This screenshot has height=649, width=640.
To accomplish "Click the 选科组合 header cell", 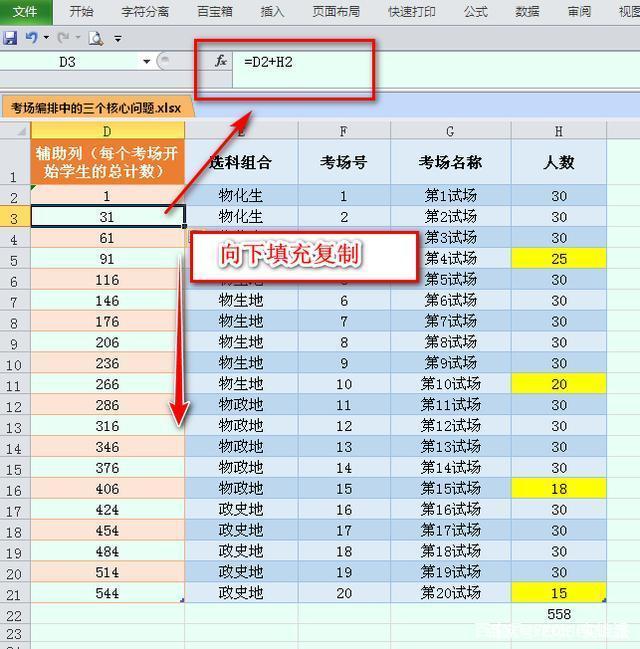I will [x=241, y=162].
